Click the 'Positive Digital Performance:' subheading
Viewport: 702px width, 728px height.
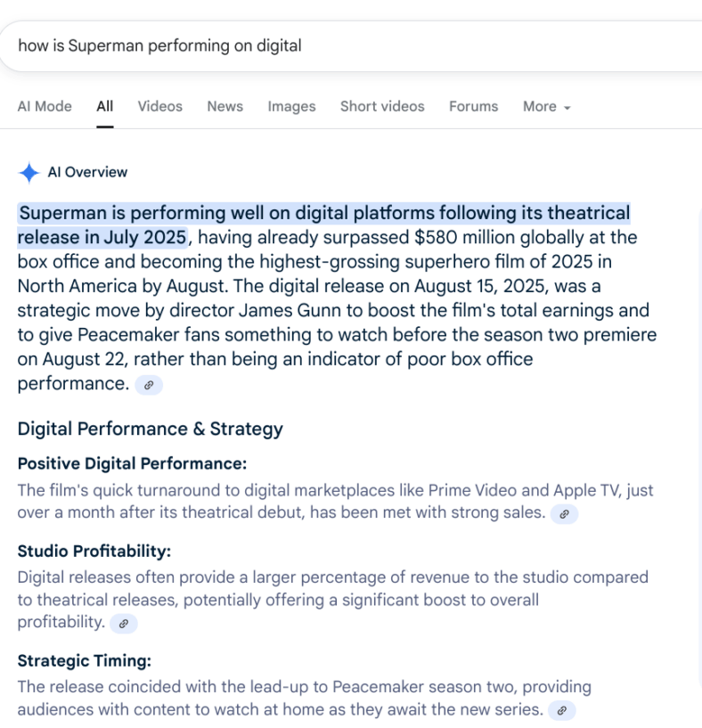132,464
